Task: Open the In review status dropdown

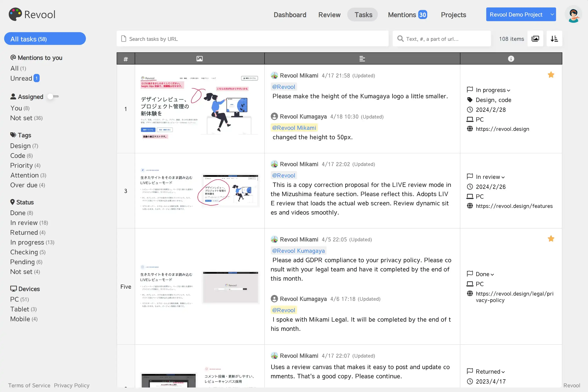Action: [490, 177]
